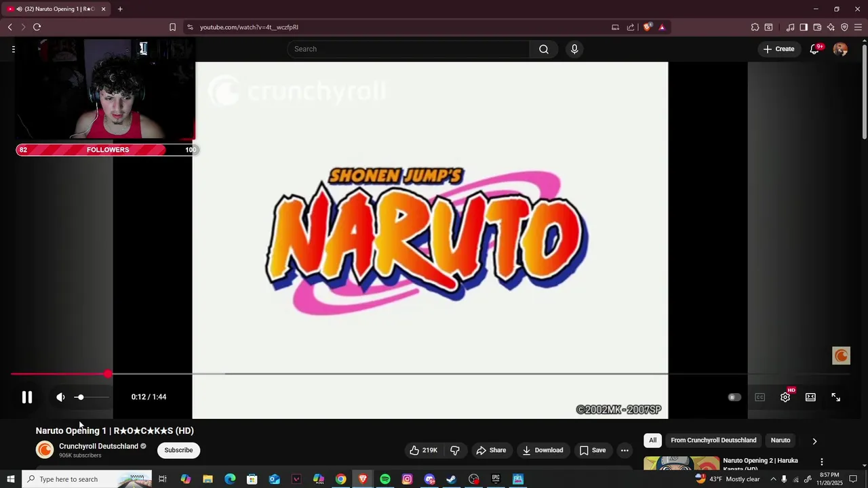Viewport: 868px width, 488px height.
Task: Open more actions (three dots) under the video
Action: [625, 450]
